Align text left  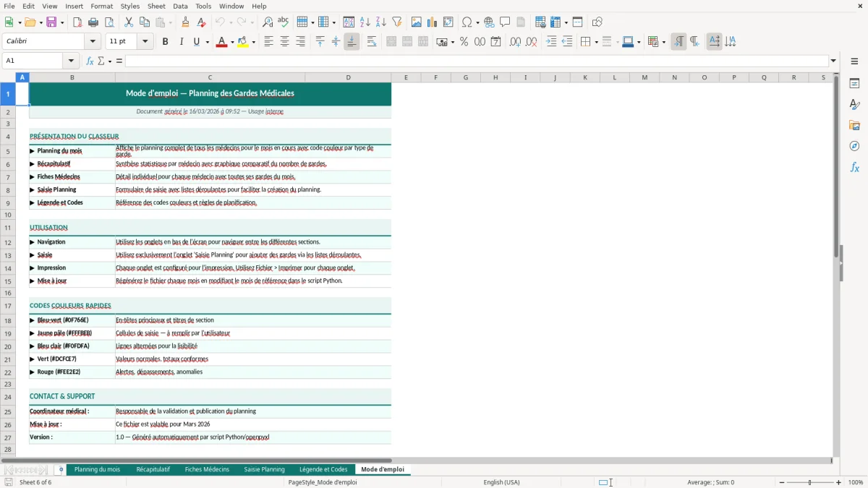pos(269,42)
